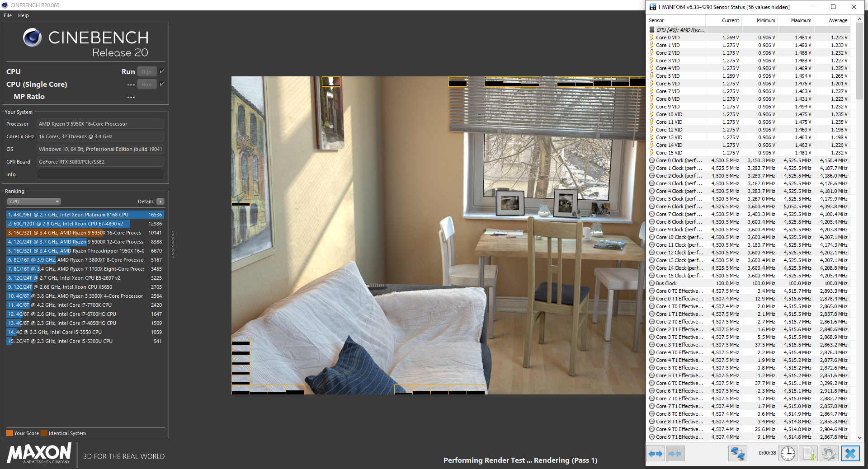Toggle the CPU test checkmark

tap(162, 71)
